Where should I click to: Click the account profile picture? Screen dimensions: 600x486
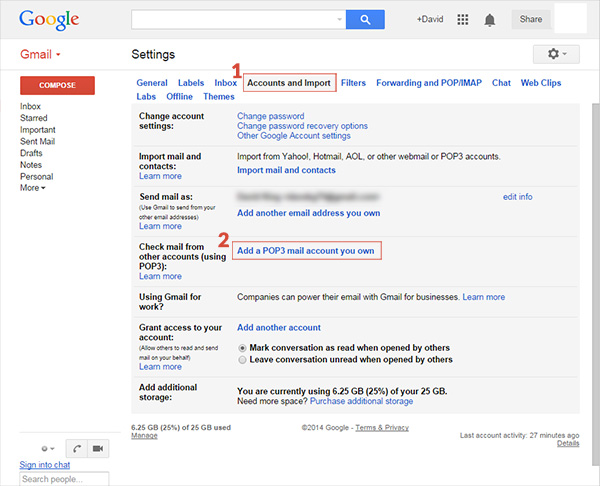point(569,19)
